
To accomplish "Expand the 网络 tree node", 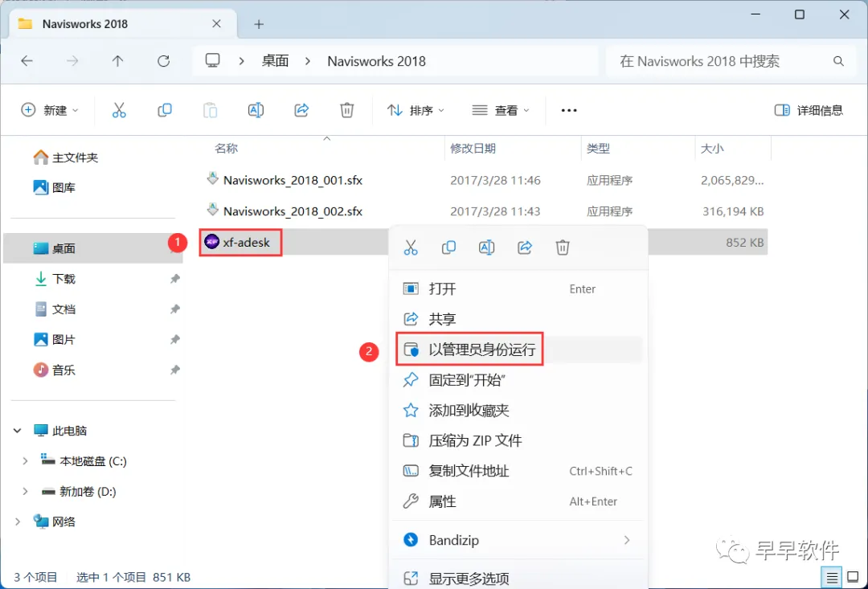I will (17, 522).
